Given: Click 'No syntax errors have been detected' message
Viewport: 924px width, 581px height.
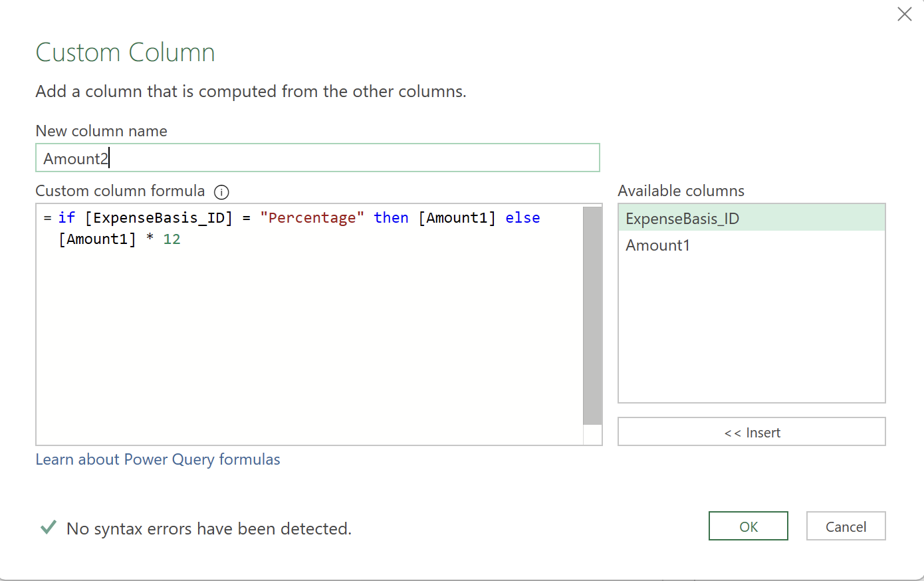Looking at the screenshot, I should (x=209, y=528).
